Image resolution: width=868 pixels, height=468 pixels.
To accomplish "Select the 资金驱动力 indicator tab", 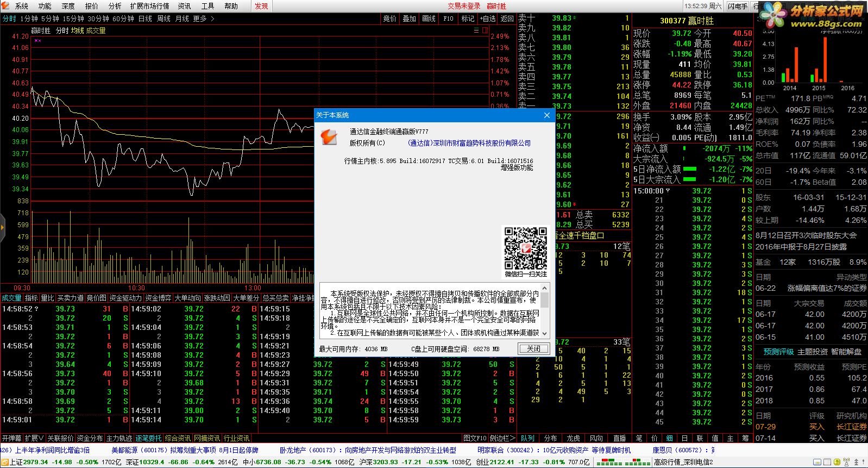I will point(125,298).
